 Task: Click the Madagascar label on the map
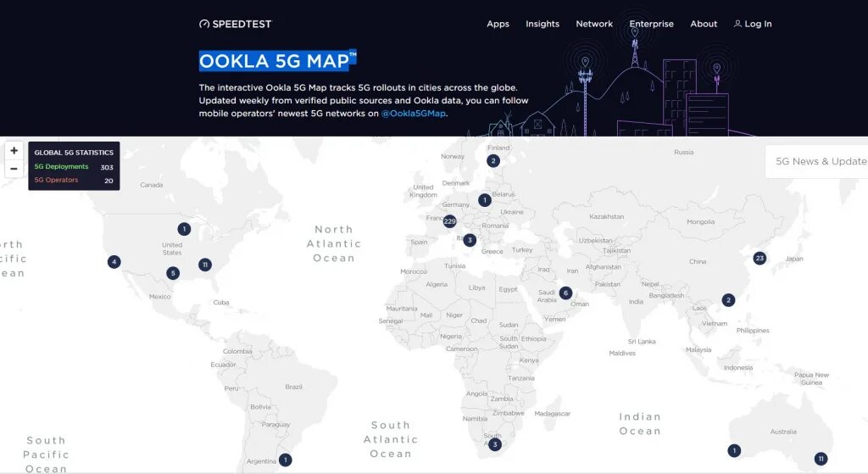click(x=552, y=414)
